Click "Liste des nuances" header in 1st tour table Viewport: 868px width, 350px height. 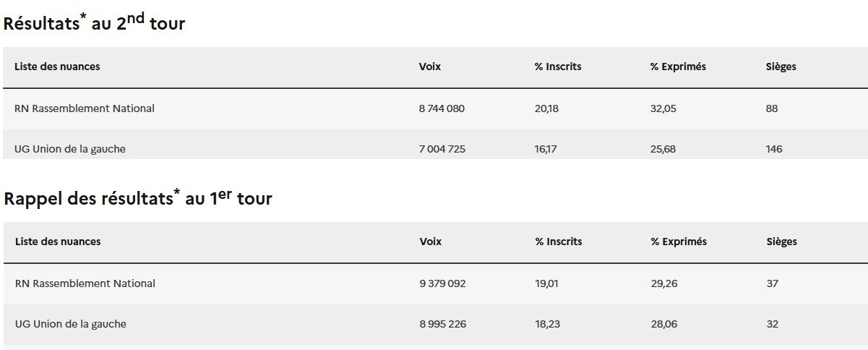[x=57, y=242]
